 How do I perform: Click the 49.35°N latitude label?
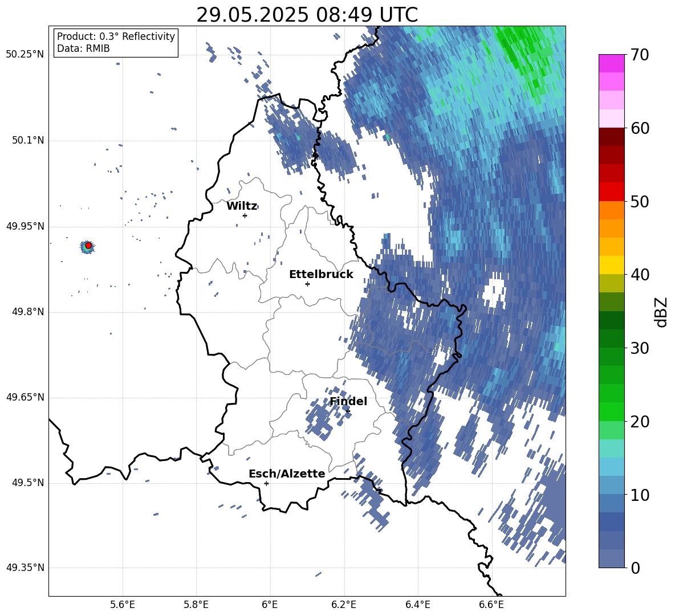point(25,568)
